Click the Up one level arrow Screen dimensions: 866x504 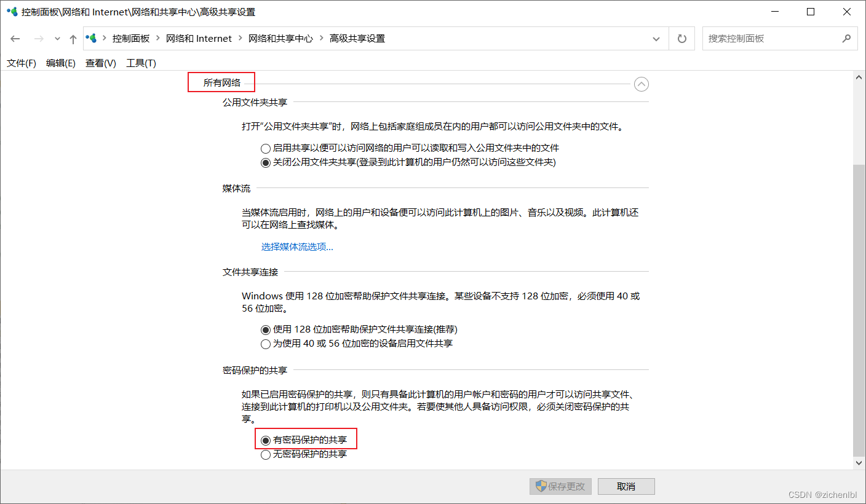coord(73,39)
